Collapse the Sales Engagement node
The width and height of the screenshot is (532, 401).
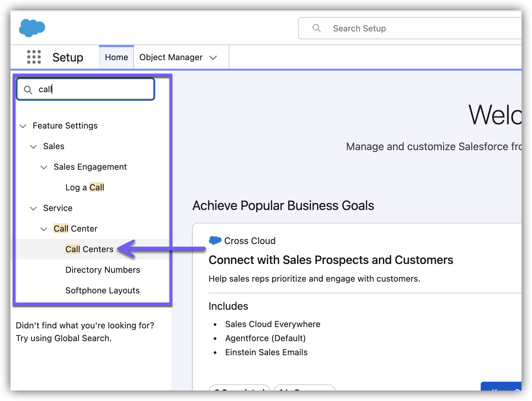[44, 167]
